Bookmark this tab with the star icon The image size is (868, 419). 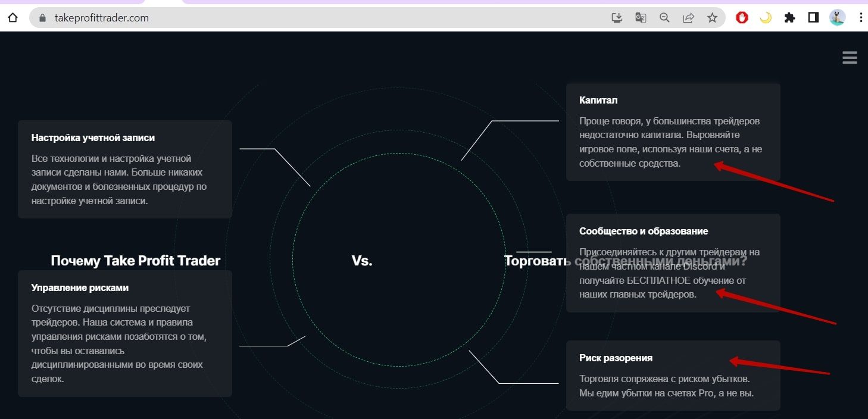point(712,18)
